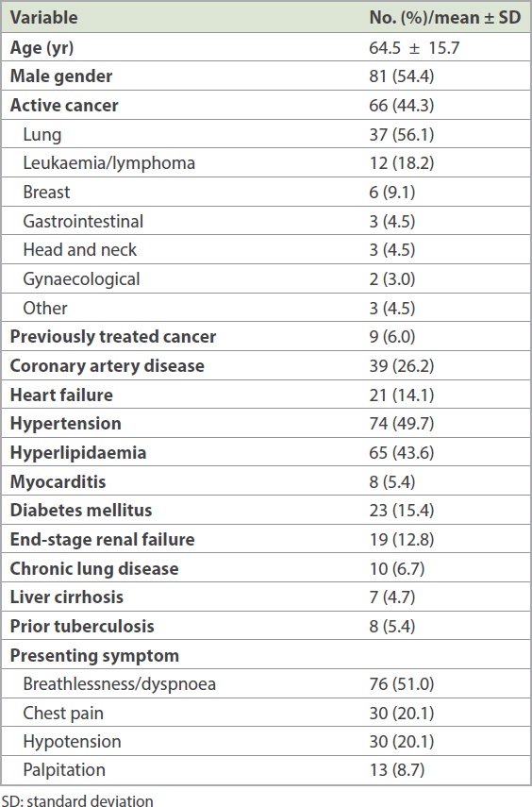Screen dimensions: 532x807
Task: Click the No. (%)/mean ± SD header
Action: 445,18
